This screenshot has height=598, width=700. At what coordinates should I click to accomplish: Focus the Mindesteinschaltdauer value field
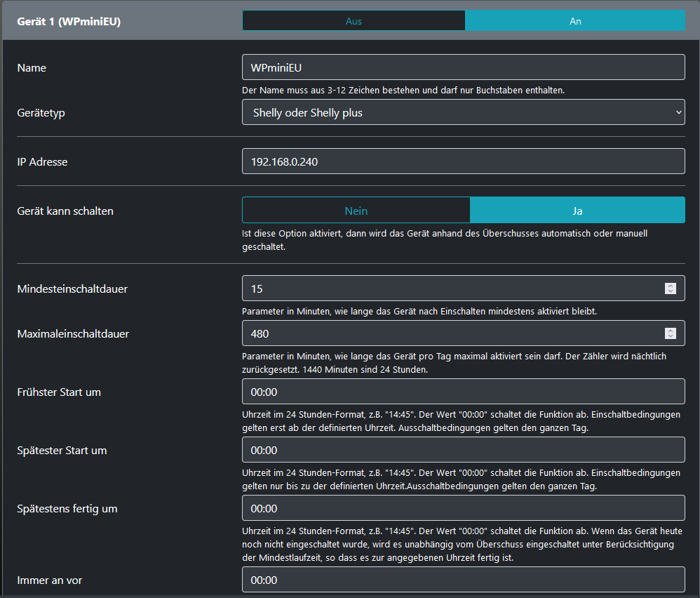click(x=449, y=288)
